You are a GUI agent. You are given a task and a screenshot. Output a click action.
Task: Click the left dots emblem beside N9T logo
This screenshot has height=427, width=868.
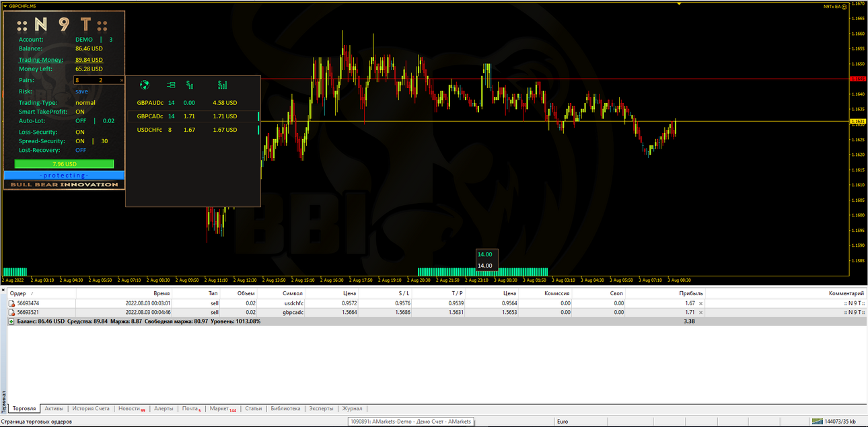click(x=22, y=26)
